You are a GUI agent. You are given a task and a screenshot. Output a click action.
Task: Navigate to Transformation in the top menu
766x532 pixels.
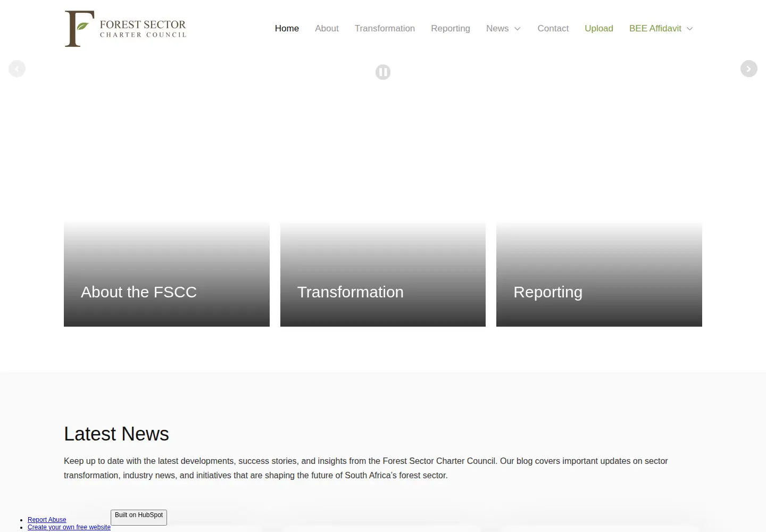[x=385, y=29]
